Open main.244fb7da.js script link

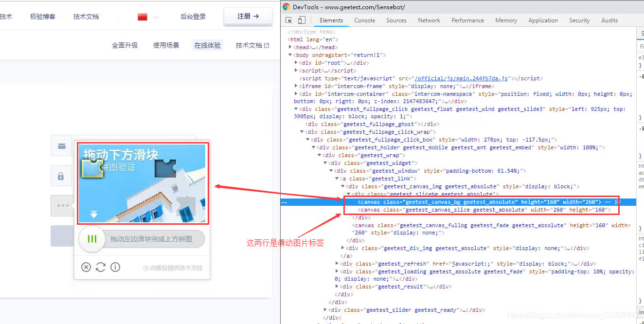[461, 78]
